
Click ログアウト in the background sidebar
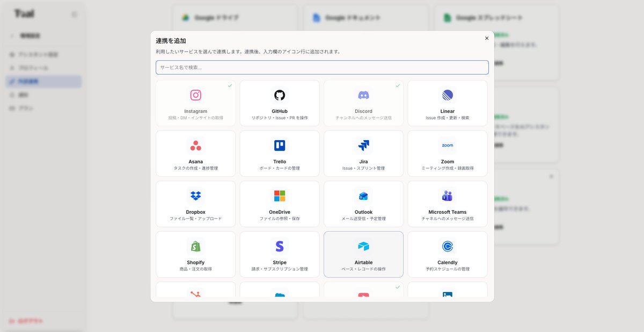pos(27,321)
